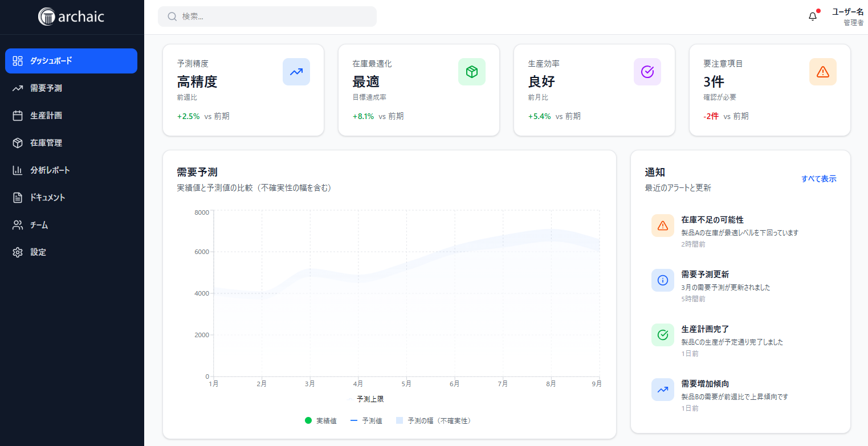Click the notification bell icon
The image size is (868, 446).
coord(813,17)
